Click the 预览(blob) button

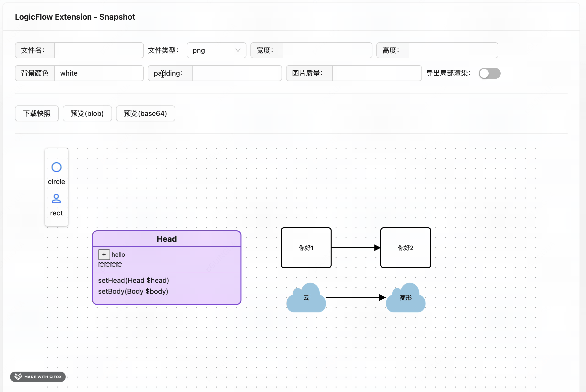(x=87, y=113)
